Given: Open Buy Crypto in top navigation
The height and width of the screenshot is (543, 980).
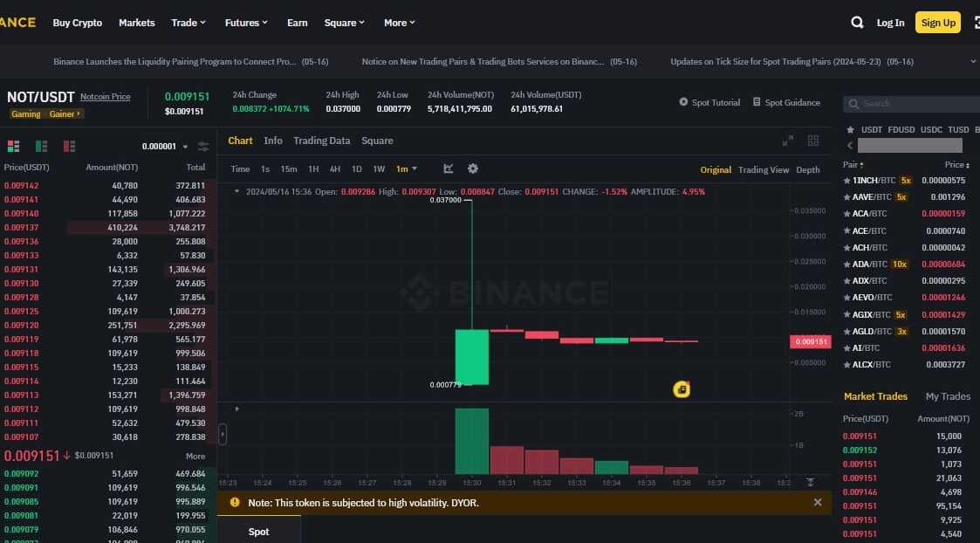Looking at the screenshot, I should tap(78, 23).
